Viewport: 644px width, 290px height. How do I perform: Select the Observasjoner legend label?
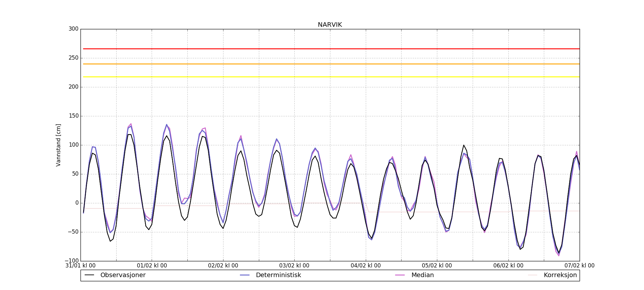pyautogui.click(x=123, y=275)
